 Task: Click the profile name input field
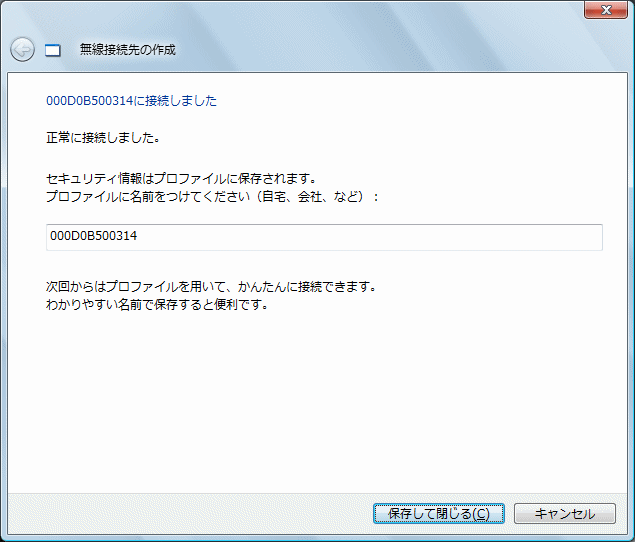tap(324, 237)
